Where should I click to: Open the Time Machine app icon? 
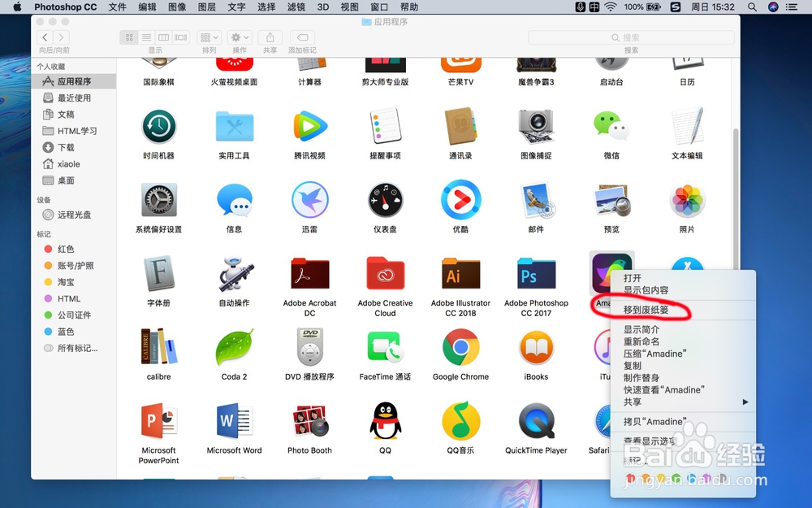point(159,126)
